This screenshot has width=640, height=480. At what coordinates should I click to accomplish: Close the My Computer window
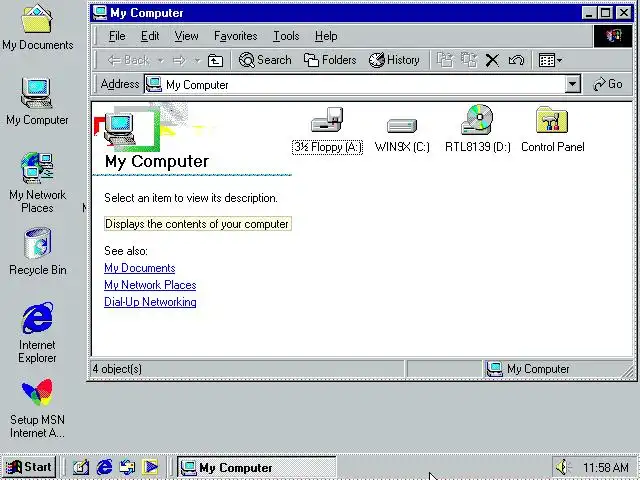(624, 13)
